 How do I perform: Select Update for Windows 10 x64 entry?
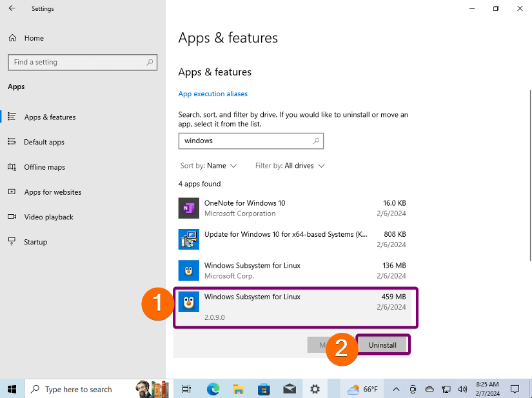pos(292,239)
